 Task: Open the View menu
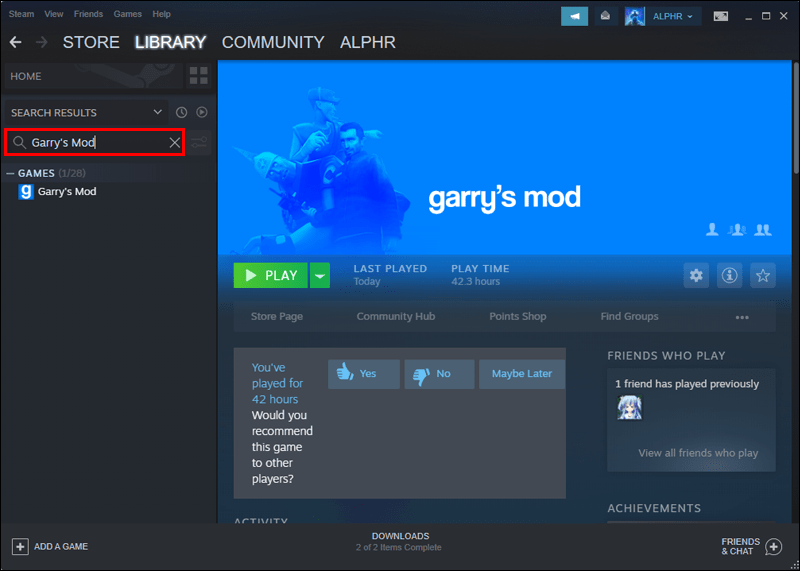click(54, 14)
